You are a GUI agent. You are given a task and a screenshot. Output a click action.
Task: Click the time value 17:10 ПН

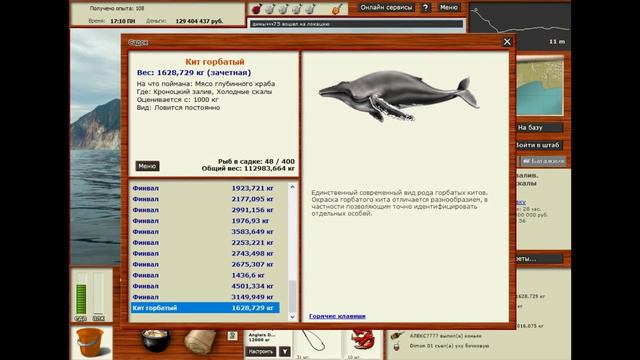pos(122,21)
